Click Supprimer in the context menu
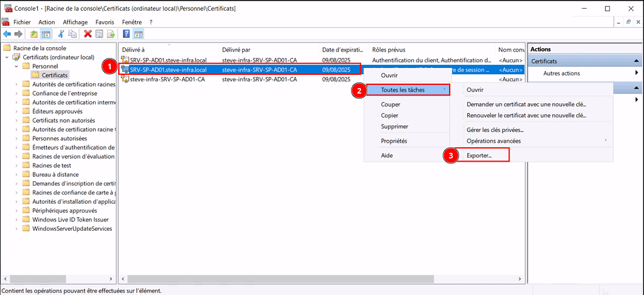 click(394, 126)
